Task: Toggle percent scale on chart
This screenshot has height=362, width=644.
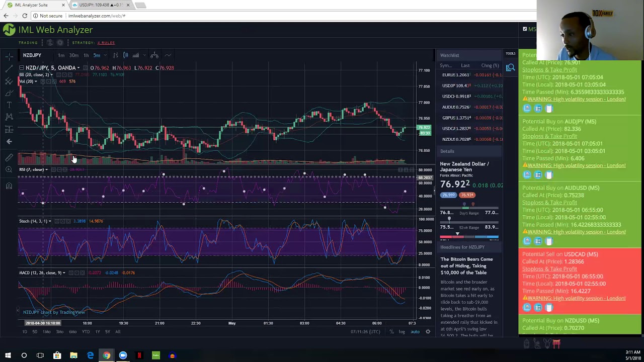Action: pyautogui.click(x=391, y=332)
